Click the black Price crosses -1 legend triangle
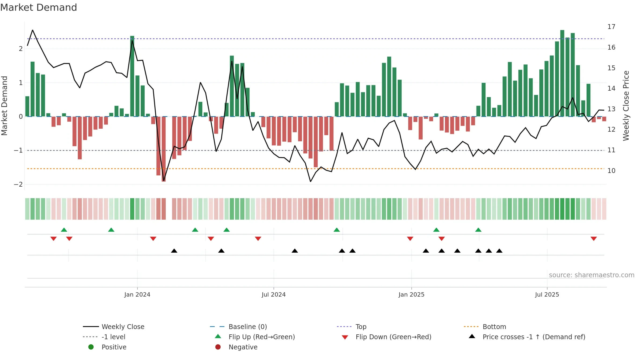The height and width of the screenshot is (362, 644). coord(472,336)
